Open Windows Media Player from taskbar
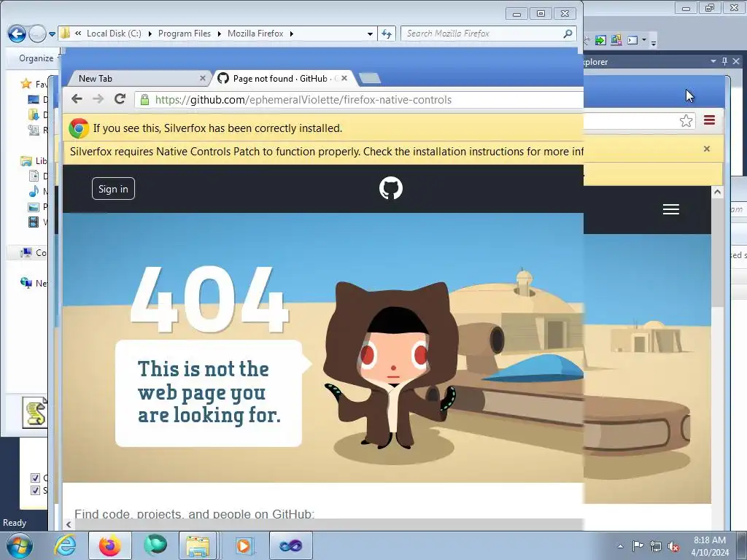This screenshot has width=747, height=560. 244,545
